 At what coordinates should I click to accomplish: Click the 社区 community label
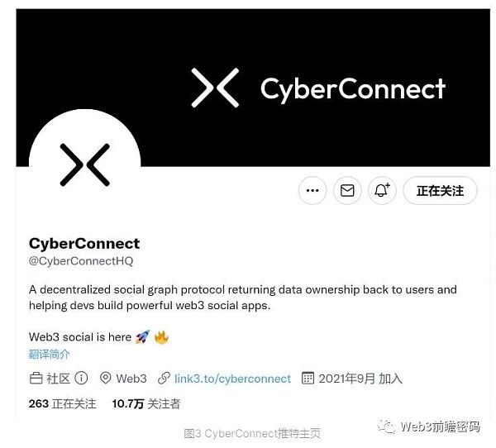pyautogui.click(x=58, y=379)
